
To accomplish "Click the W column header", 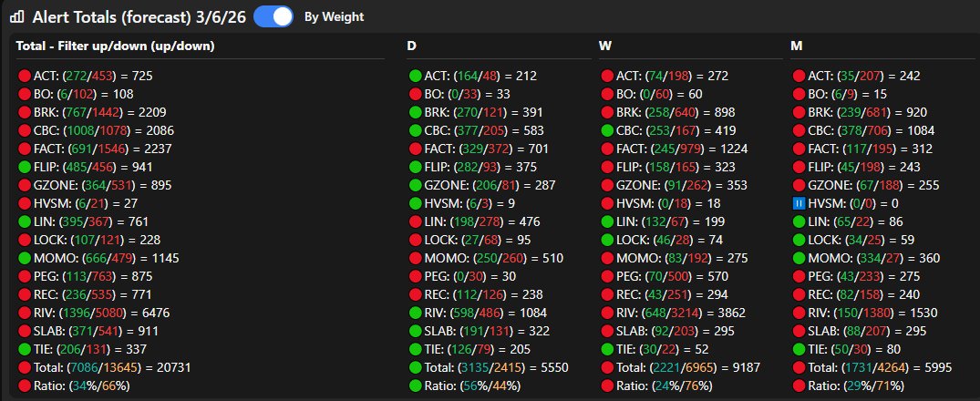I will coord(605,46).
